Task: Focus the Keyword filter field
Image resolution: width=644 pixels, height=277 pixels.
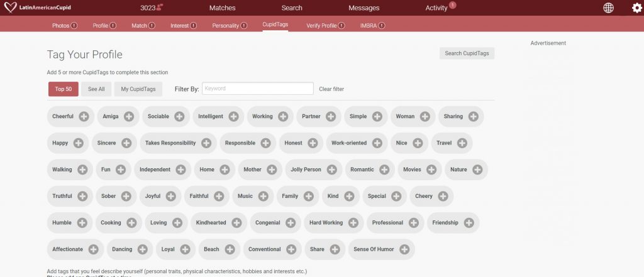Action: (x=257, y=89)
